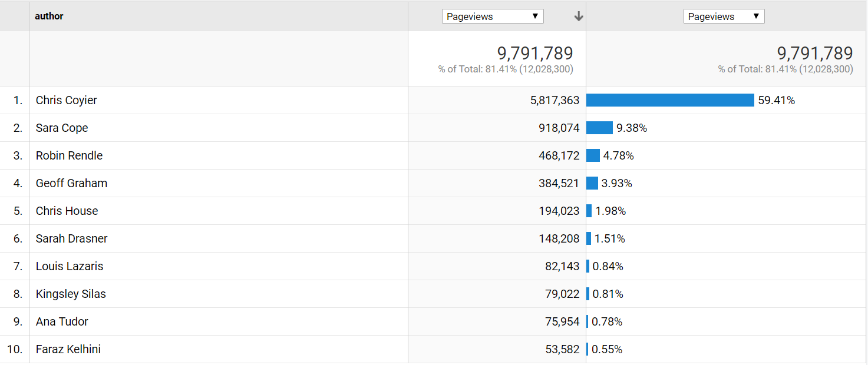
Task: Click the 0.55% percentage label
Action: [607, 349]
